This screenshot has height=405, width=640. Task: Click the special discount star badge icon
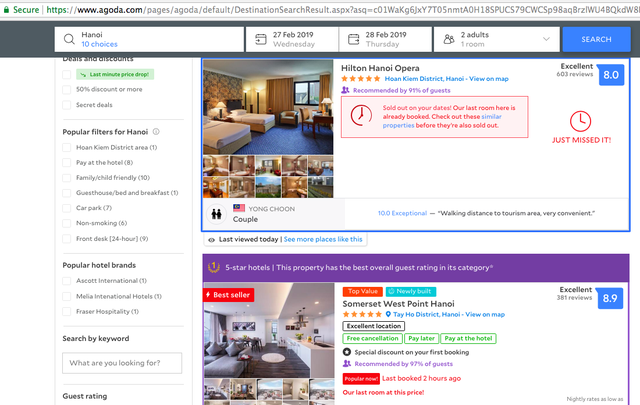tap(347, 352)
